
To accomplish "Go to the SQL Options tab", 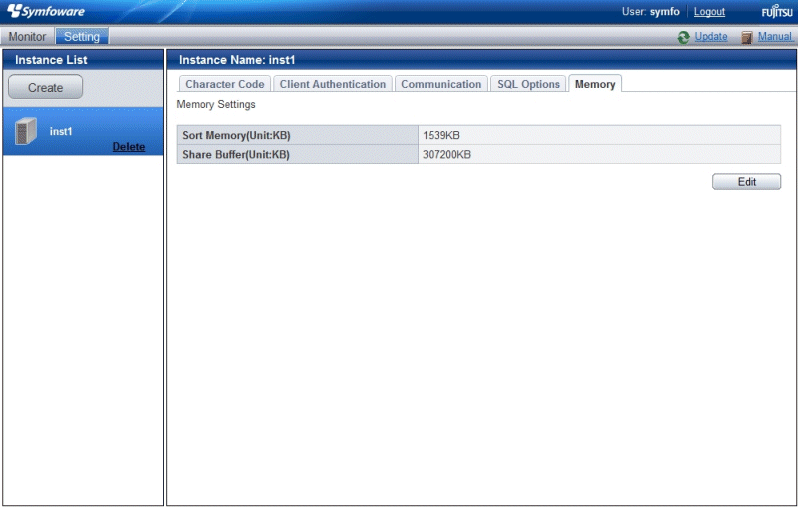I will [x=528, y=84].
